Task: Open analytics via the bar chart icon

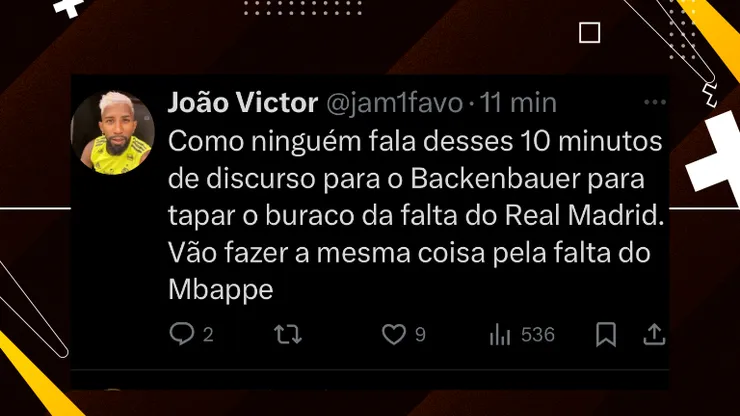Action: [x=500, y=334]
